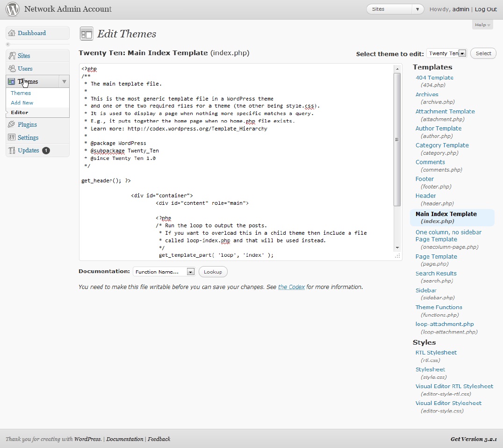Open the Category Template file
The height and width of the screenshot is (448, 503).
pos(442,145)
